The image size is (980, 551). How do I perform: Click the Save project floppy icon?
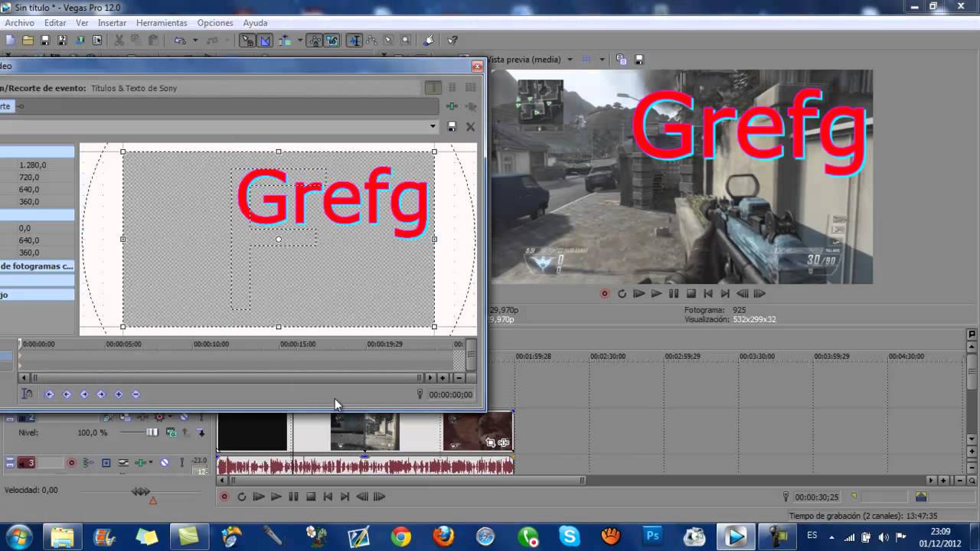45,41
